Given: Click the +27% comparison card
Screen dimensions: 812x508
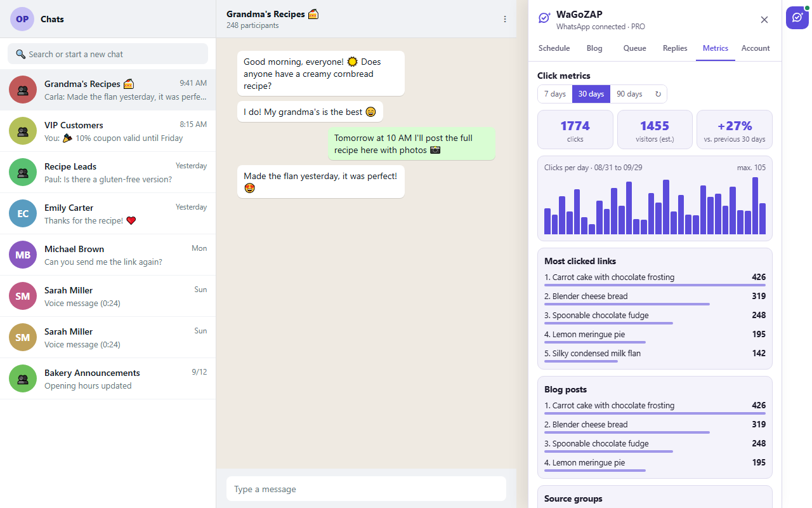Looking at the screenshot, I should point(735,130).
